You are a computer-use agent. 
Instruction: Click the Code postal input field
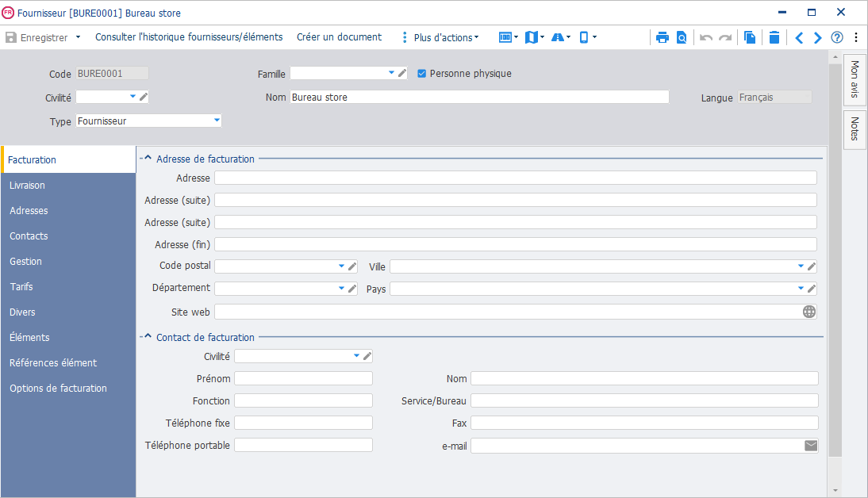(x=275, y=266)
